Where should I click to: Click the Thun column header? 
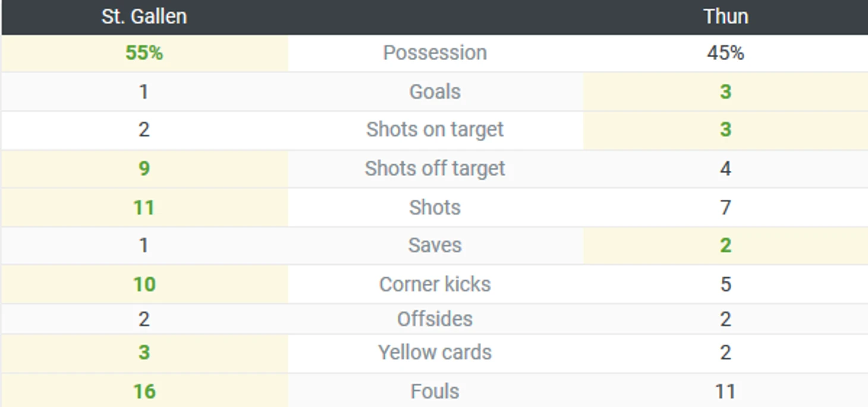pyautogui.click(x=725, y=17)
